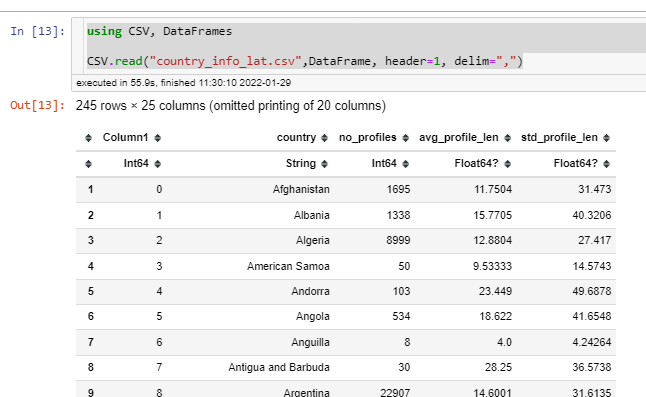Click sort arrows beside Float64? under std_profile_len
Viewport: 646px width, 397px height.
pyautogui.click(x=606, y=164)
